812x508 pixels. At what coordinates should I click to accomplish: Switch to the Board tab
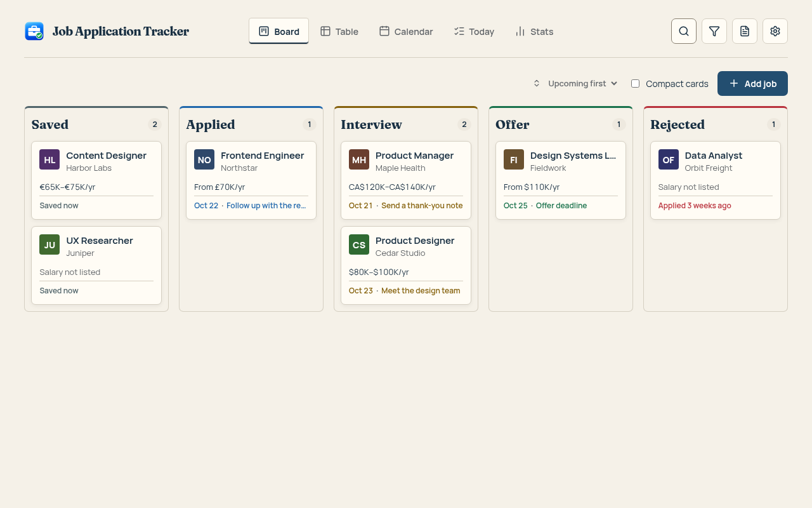278,31
